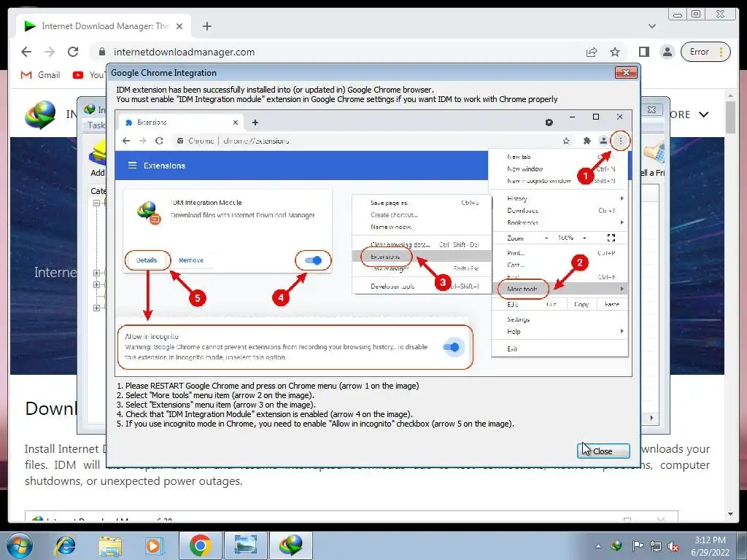Close the Internet Download Manager tab

(x=179, y=26)
